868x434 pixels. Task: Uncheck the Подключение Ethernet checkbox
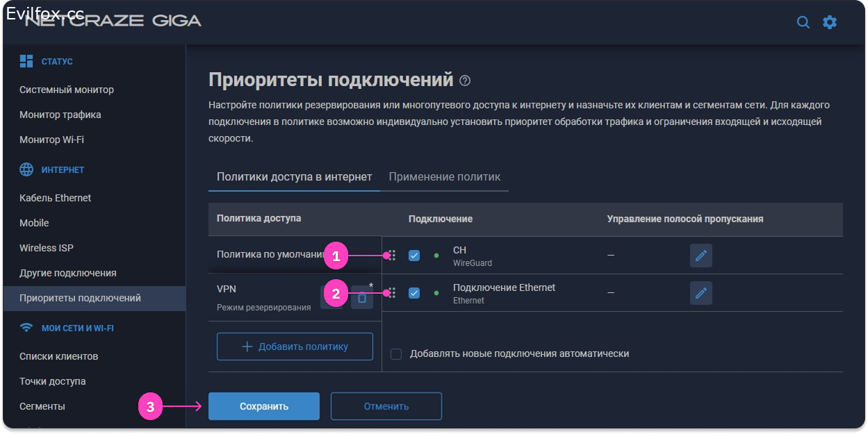pyautogui.click(x=414, y=293)
